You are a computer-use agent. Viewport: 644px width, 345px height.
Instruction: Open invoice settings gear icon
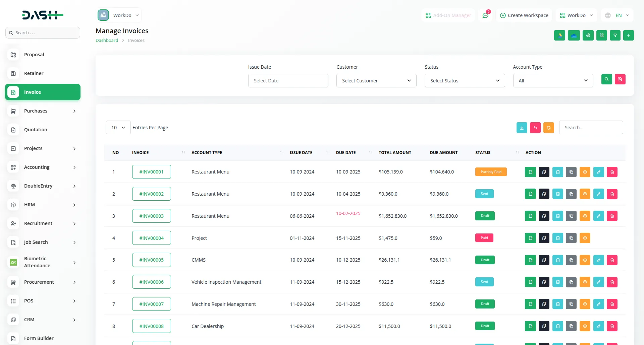[588, 35]
